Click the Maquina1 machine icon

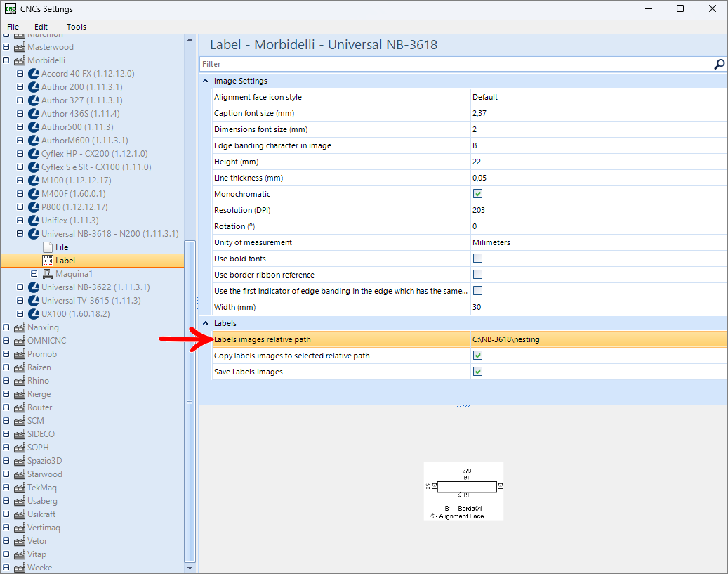coord(47,274)
